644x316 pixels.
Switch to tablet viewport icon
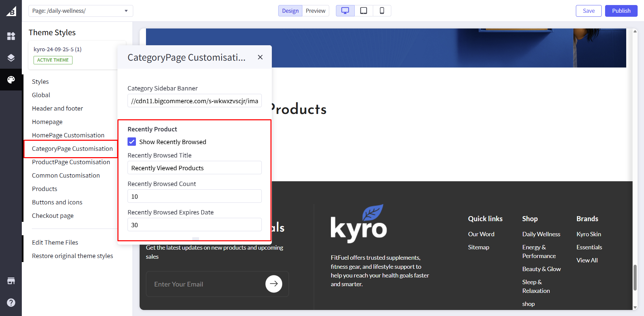coord(363,11)
